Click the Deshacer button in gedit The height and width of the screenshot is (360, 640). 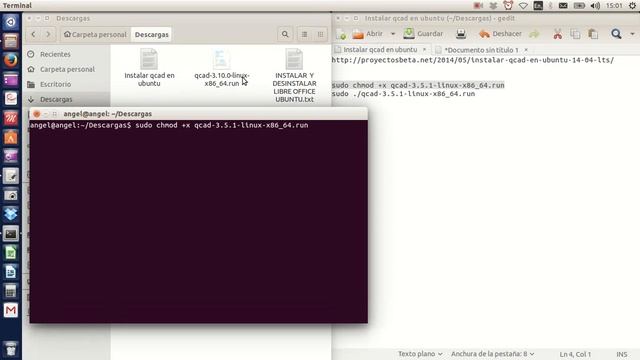(x=500, y=34)
